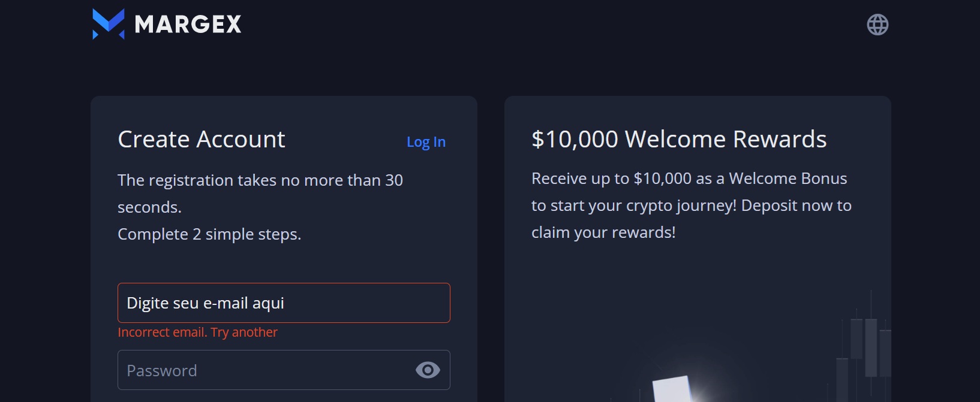Click the Complete 2 simple steps line

tap(209, 234)
